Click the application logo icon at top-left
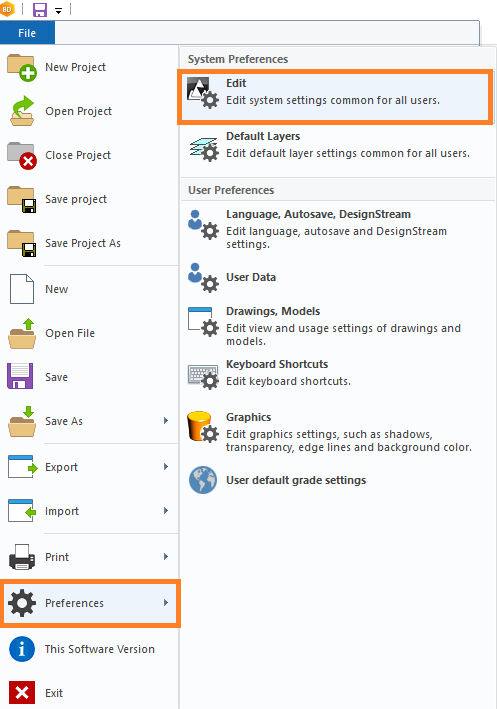Image resolution: width=497 pixels, height=709 pixels. tap(7, 9)
